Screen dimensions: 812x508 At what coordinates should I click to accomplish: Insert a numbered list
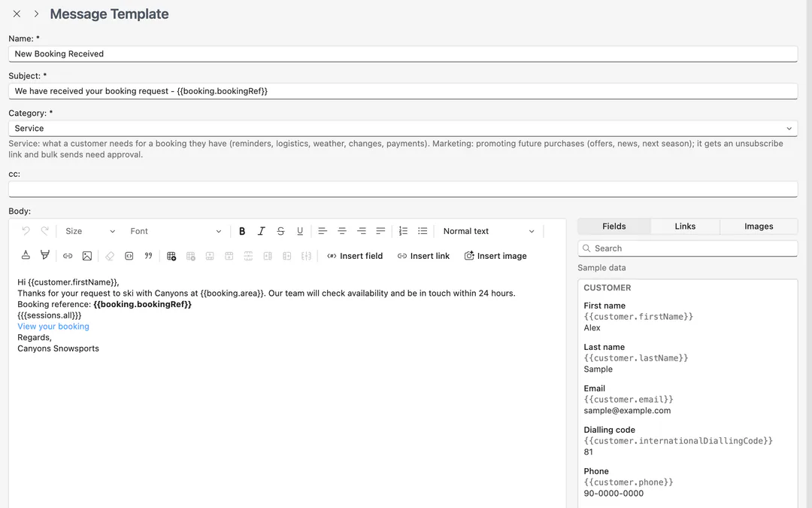(403, 231)
